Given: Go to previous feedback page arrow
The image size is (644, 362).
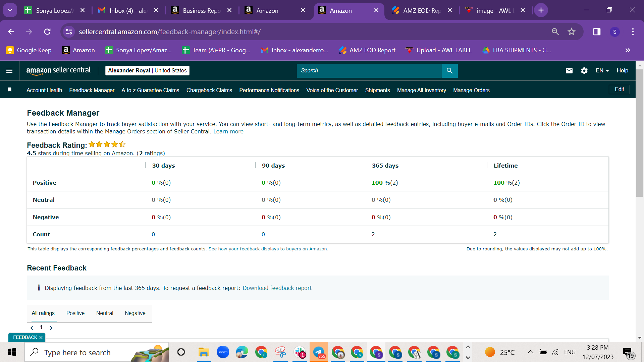Looking at the screenshot, I should 32,328.
